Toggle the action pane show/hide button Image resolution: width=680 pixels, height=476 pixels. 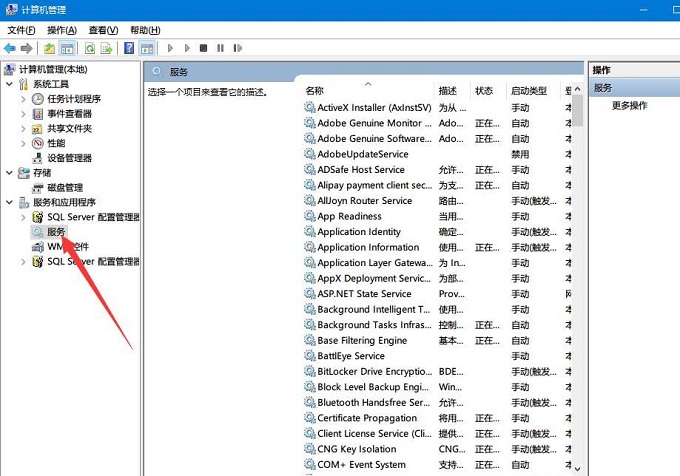(146, 48)
